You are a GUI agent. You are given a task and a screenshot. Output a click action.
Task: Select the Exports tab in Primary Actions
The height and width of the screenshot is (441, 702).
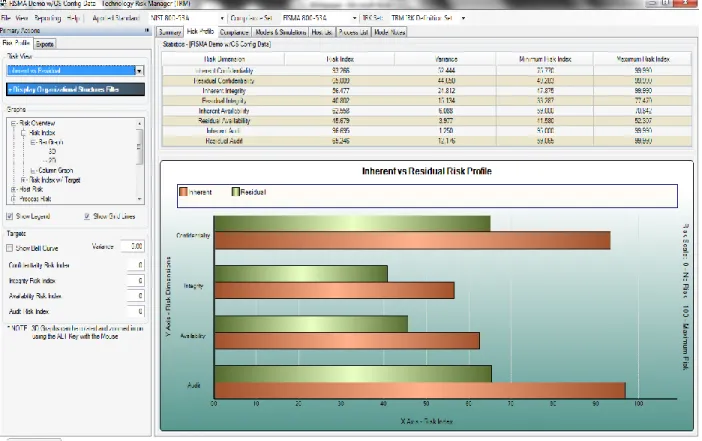[x=45, y=44]
